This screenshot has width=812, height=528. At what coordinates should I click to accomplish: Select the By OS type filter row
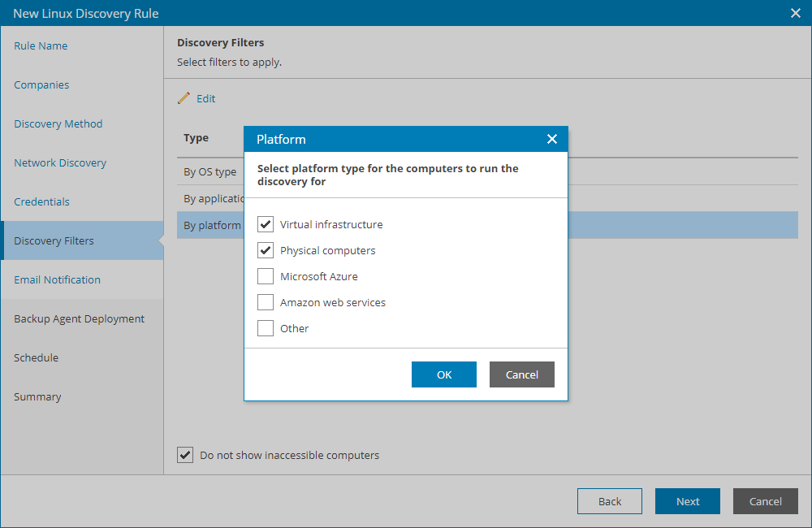[210, 171]
